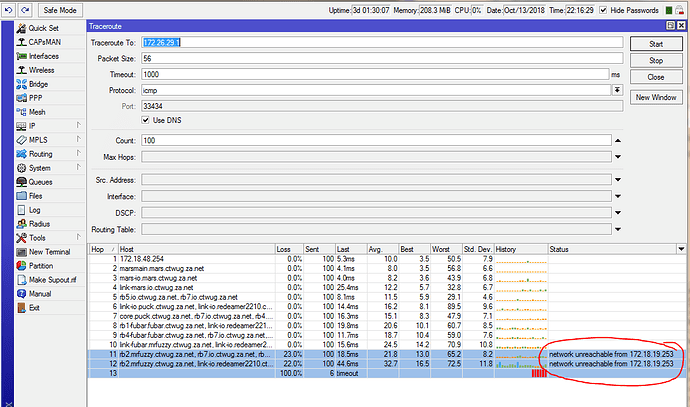The image size is (690, 407).
Task: Click the New Window button
Action: pyautogui.click(x=656, y=96)
